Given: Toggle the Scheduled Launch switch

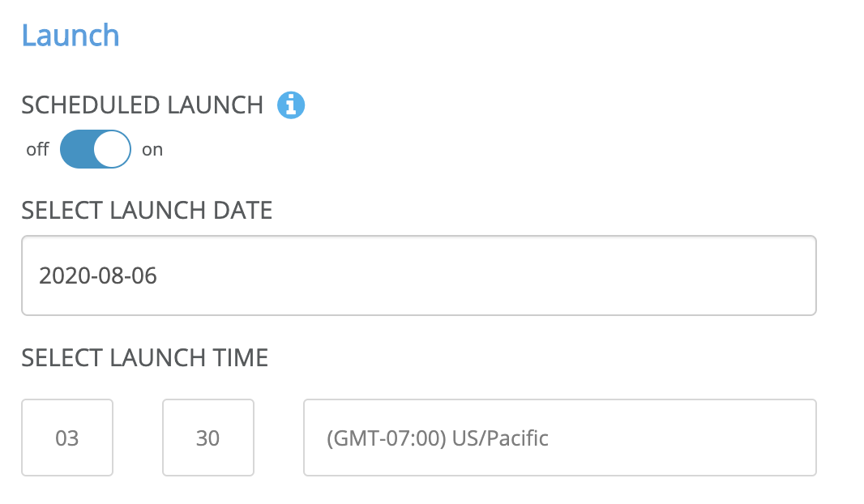Looking at the screenshot, I should pos(96,150).
